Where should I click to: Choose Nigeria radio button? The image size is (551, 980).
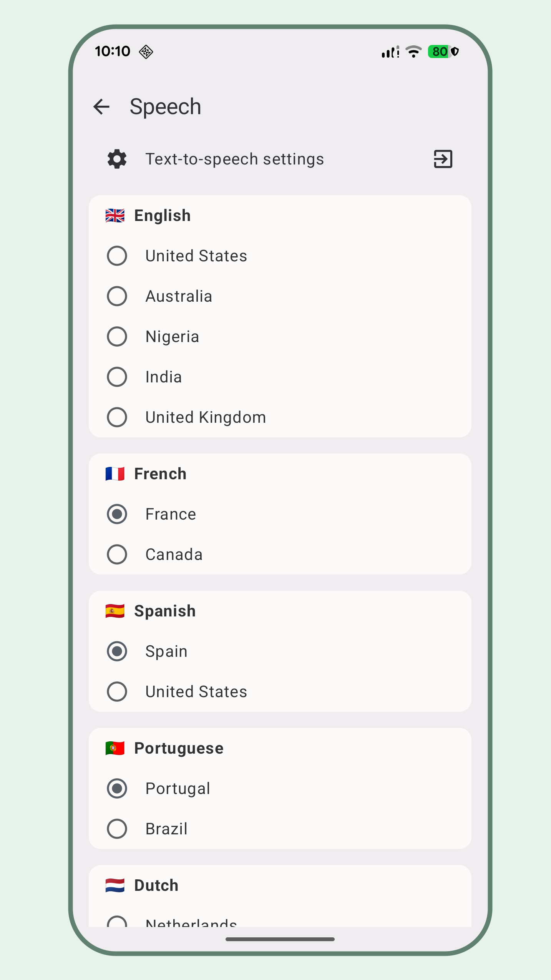point(117,337)
